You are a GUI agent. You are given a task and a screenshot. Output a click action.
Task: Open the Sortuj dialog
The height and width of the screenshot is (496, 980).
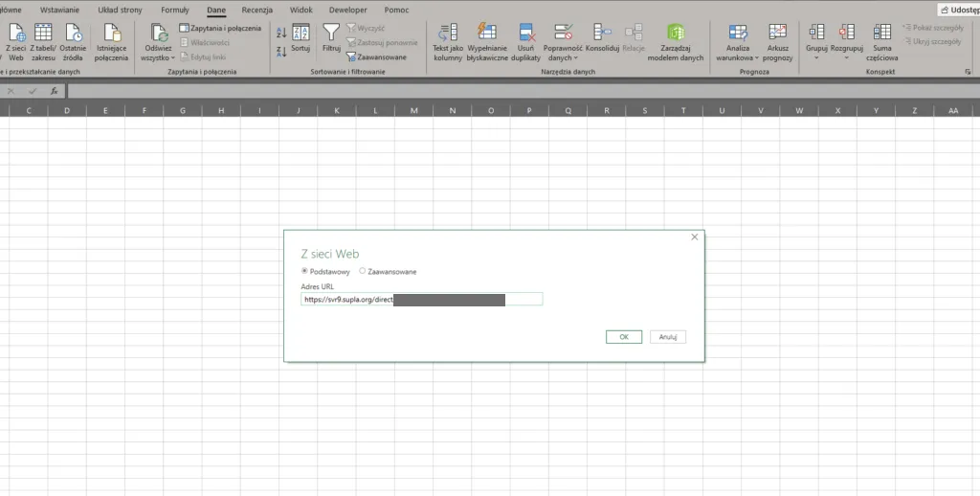(301, 38)
